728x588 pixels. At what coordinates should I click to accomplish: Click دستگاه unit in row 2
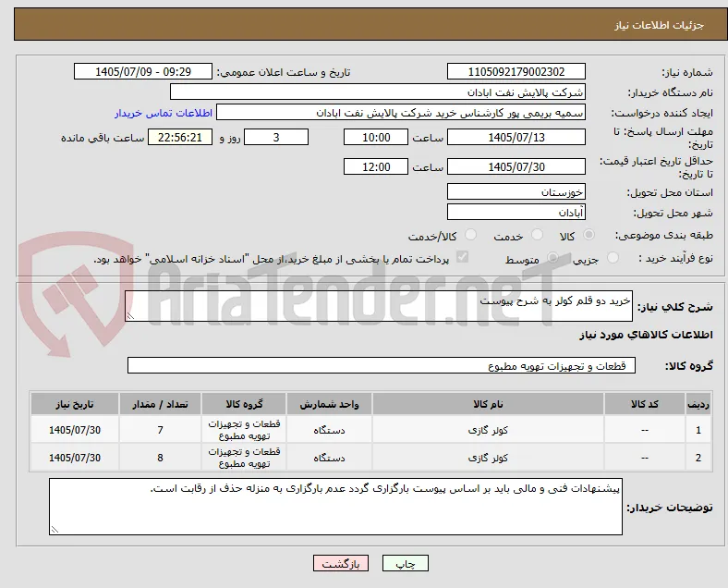pos(329,458)
